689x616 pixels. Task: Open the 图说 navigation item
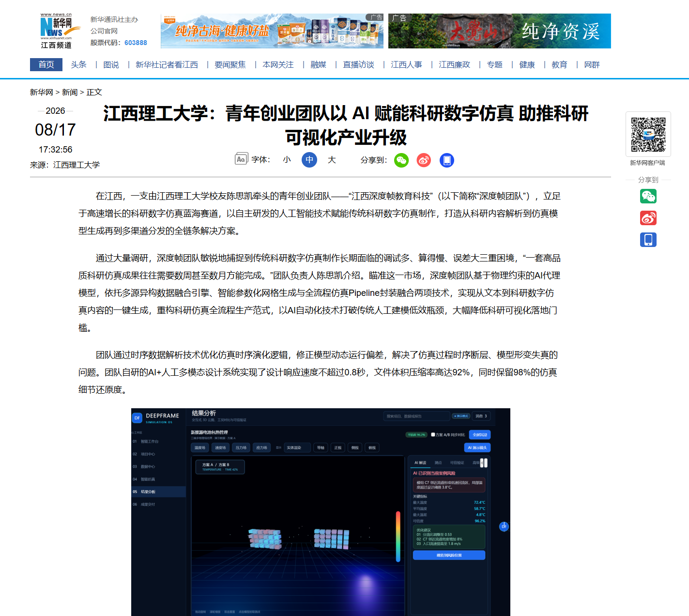[111, 64]
